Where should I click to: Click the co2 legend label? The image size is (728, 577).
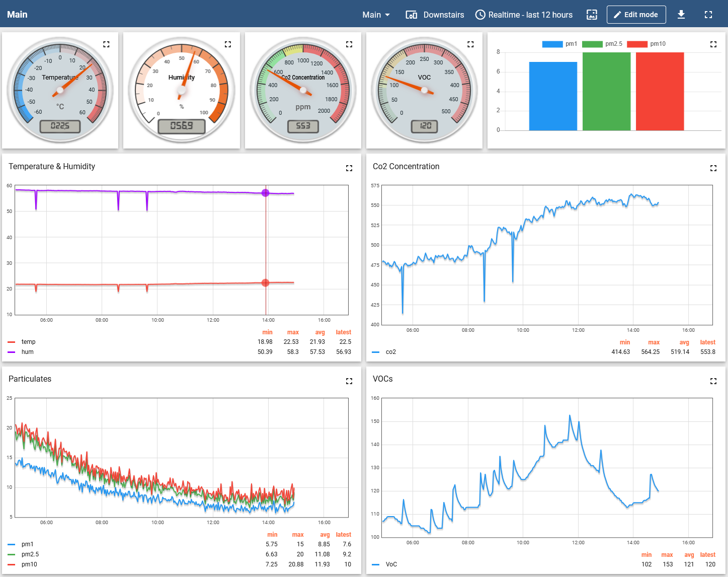pos(390,352)
